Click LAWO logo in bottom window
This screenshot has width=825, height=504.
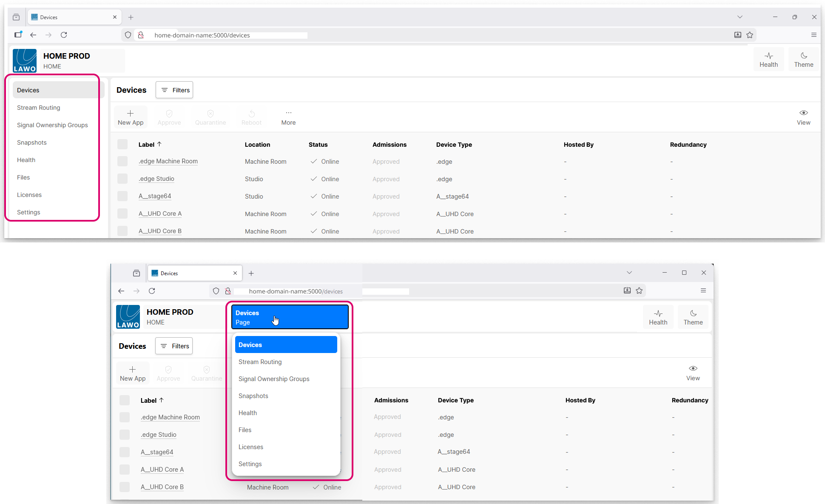pos(128,317)
